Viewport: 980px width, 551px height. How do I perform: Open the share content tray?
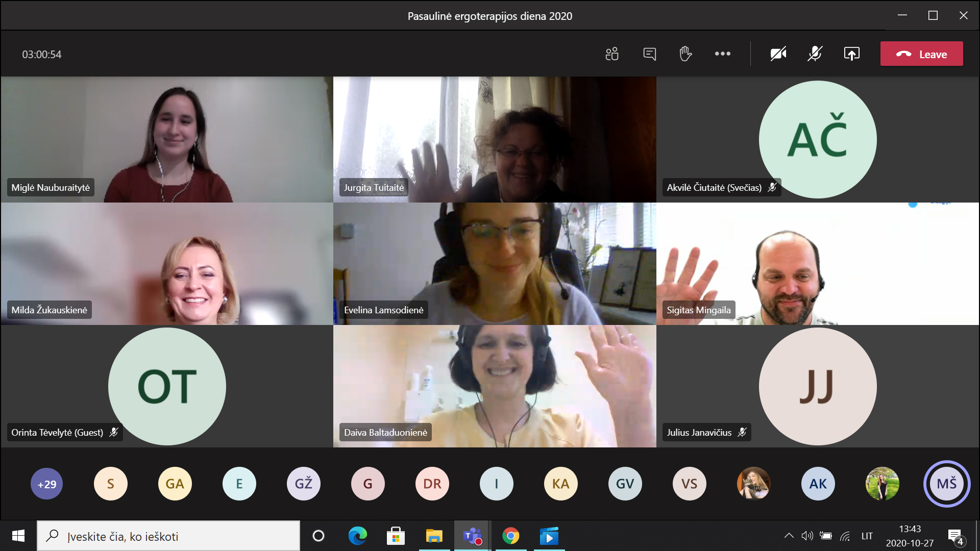(x=852, y=54)
